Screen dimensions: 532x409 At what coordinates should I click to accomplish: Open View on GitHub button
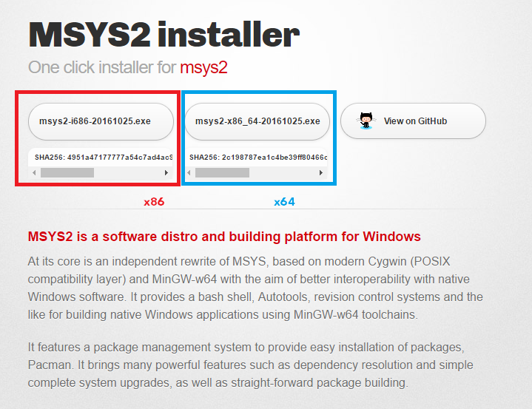413,121
